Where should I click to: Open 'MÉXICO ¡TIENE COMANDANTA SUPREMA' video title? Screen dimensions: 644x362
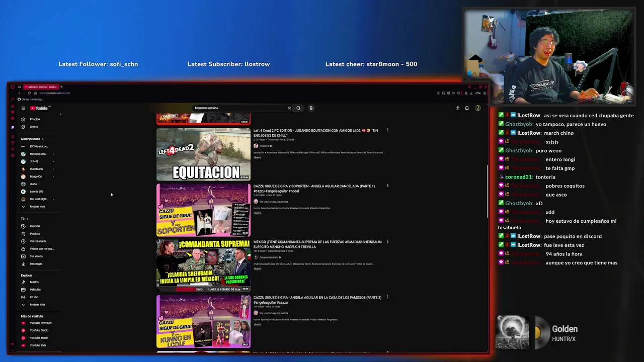click(x=317, y=244)
